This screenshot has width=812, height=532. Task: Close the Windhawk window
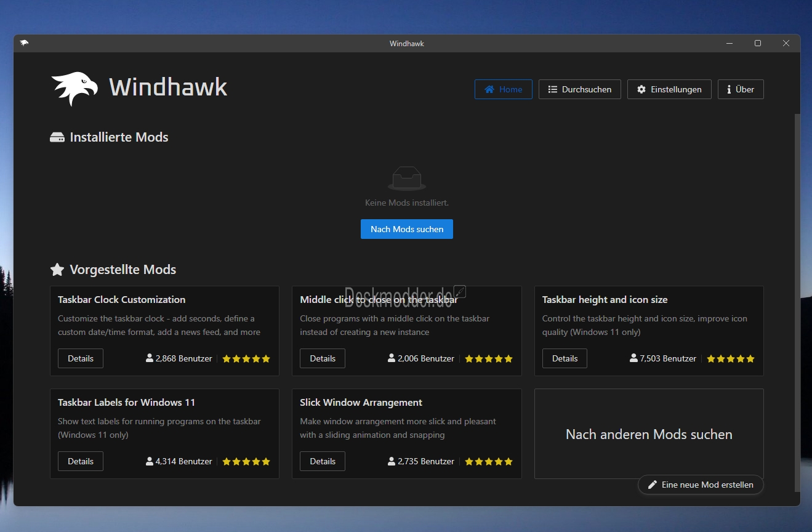pos(786,43)
